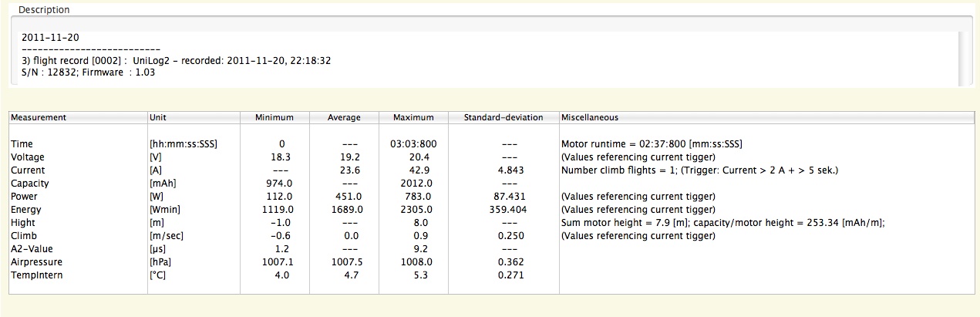Click the Miscellaneous column header

[x=589, y=117]
